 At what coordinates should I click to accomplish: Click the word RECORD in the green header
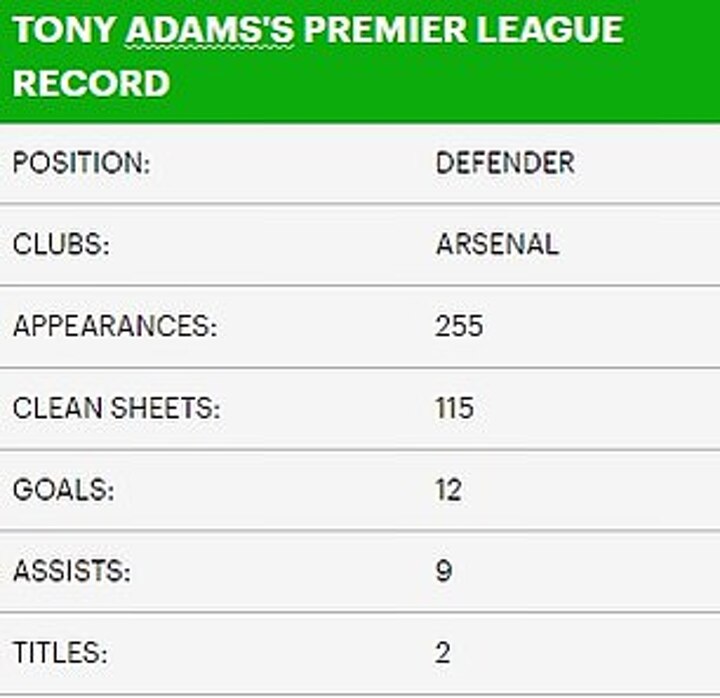pyautogui.click(x=91, y=83)
